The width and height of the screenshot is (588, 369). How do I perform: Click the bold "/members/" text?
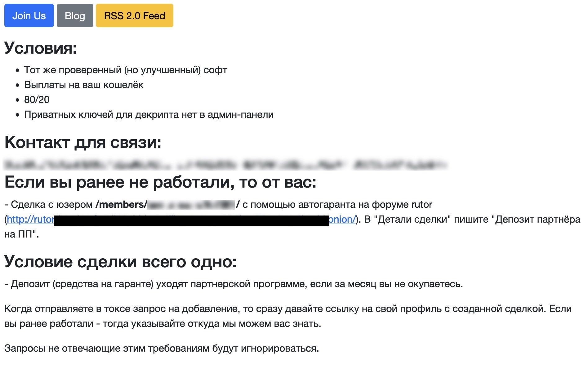pyautogui.click(x=121, y=205)
